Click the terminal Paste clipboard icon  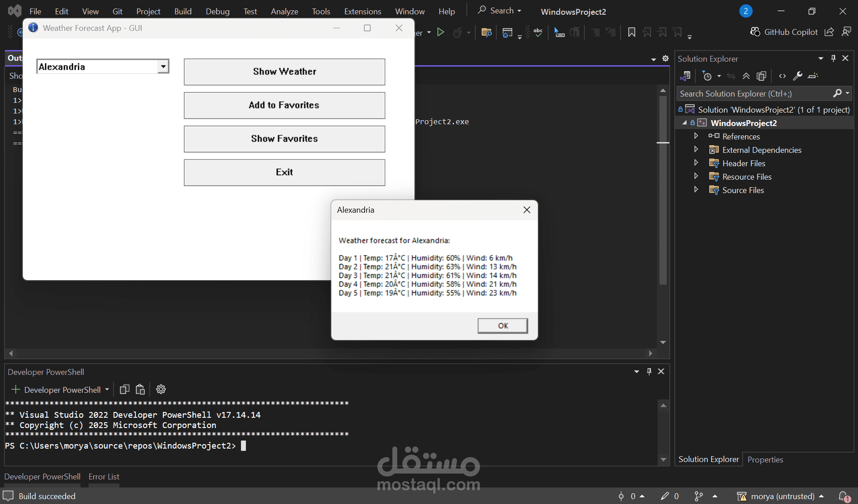(x=140, y=390)
